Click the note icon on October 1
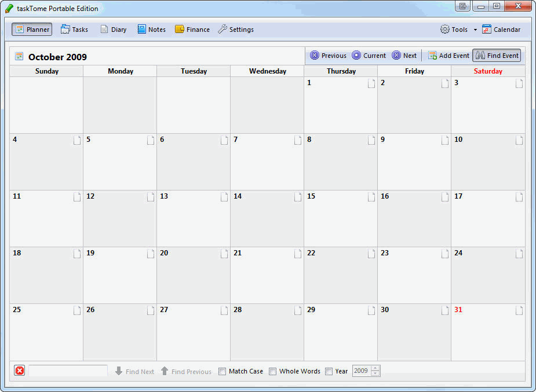 [x=371, y=83]
